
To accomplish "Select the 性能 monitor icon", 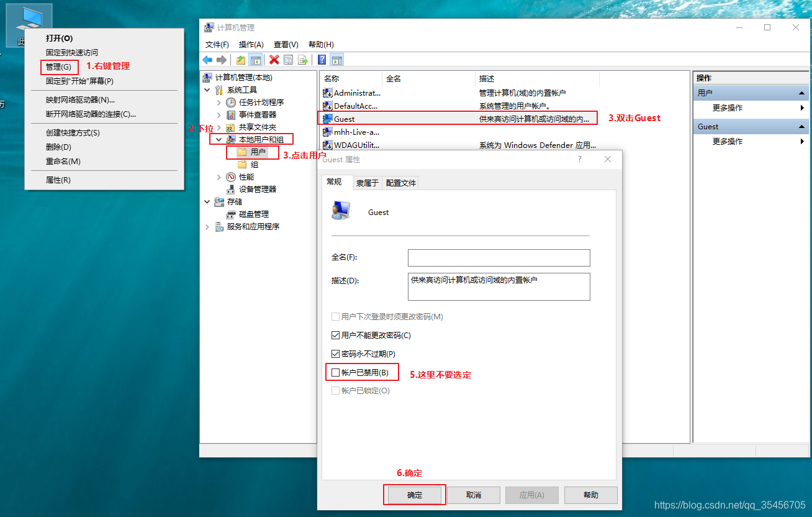I will point(231,177).
